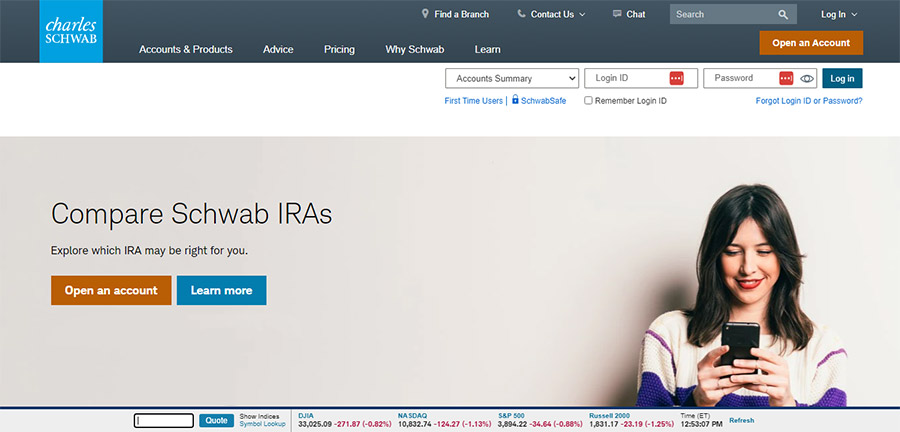Click the NASDAQ value 10,832.74
The height and width of the screenshot is (432, 900).
pos(414,424)
